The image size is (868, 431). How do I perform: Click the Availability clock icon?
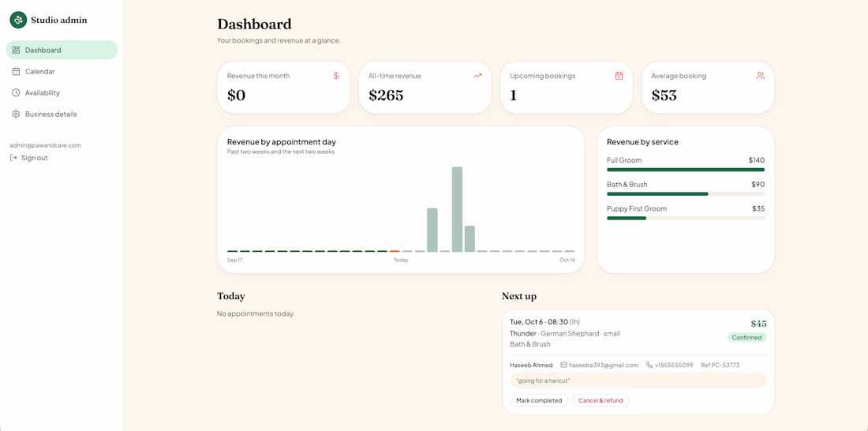pyautogui.click(x=16, y=92)
